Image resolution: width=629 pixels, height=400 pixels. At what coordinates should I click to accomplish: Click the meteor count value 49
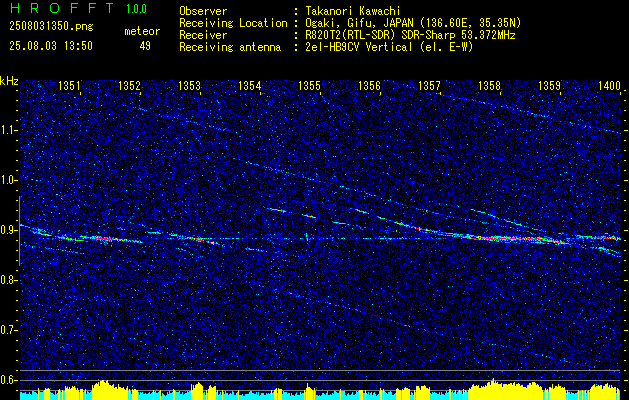pyautogui.click(x=145, y=46)
